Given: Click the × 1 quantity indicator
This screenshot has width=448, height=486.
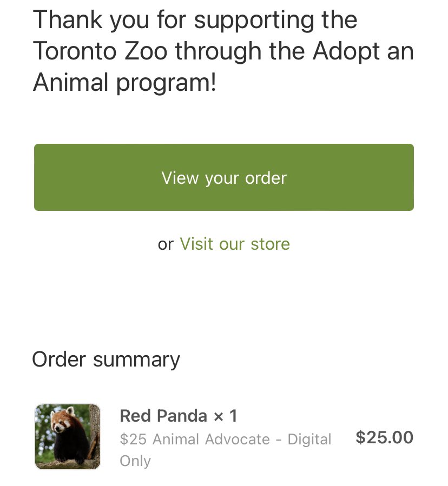Looking at the screenshot, I should [x=226, y=416].
